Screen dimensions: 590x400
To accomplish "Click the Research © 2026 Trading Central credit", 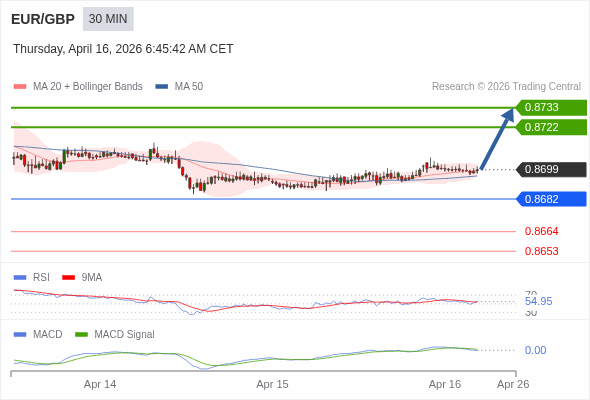I will coord(506,87).
